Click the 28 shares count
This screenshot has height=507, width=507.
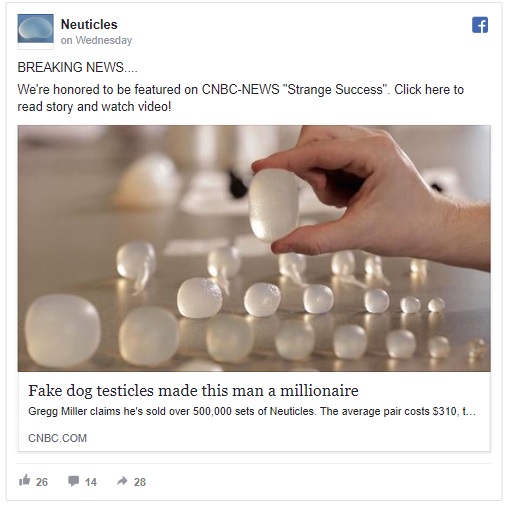click(x=140, y=482)
